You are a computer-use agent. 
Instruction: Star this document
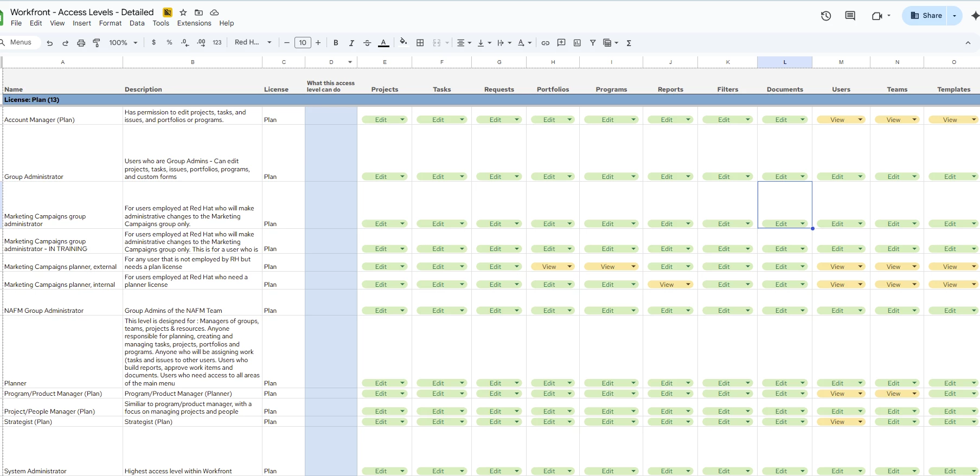183,12
